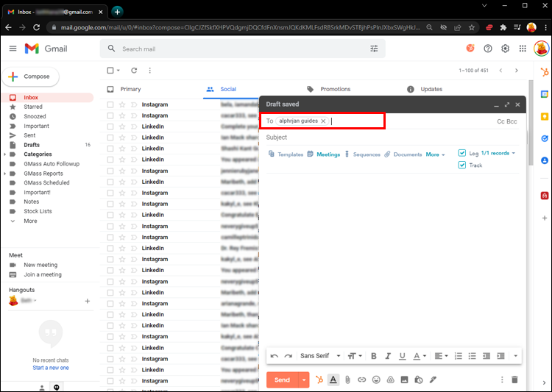Toggle the Track checkbox in compose
Screen dimensions: 552x392
(x=462, y=165)
